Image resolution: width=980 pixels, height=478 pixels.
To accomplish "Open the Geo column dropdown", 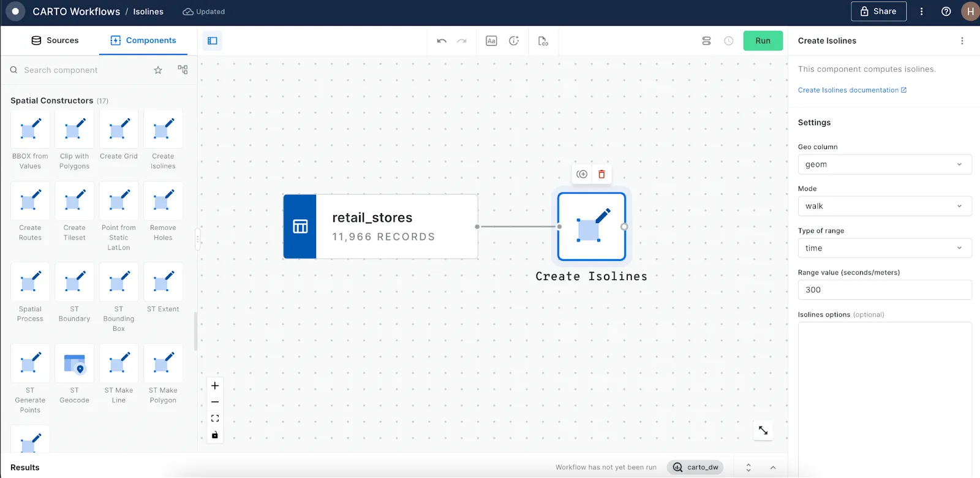I will 884,164.
